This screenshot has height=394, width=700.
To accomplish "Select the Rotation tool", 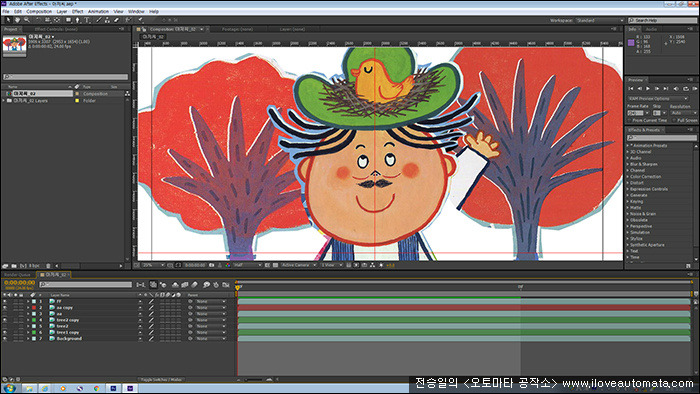I will point(38,20).
